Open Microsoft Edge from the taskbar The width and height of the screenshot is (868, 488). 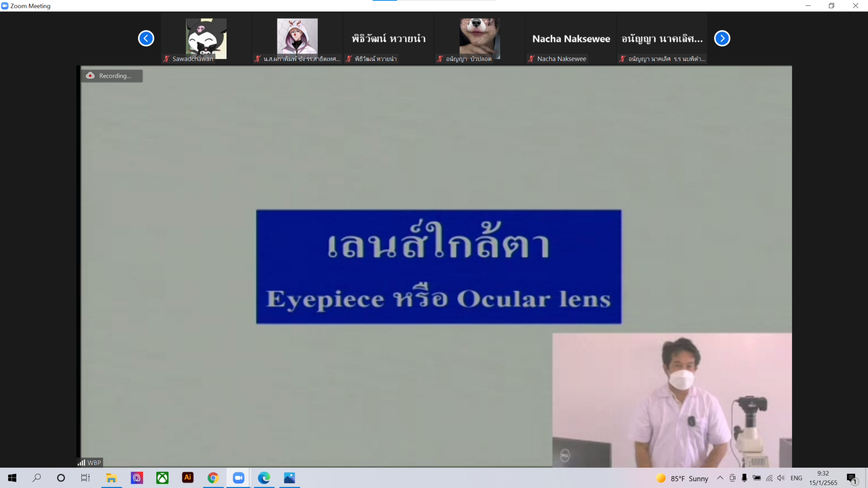point(264,478)
